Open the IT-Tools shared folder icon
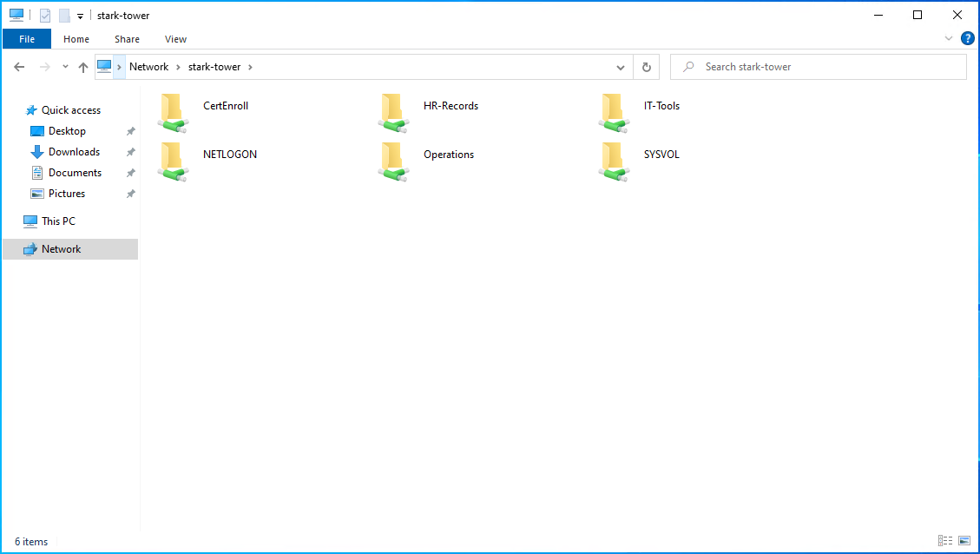The height and width of the screenshot is (554, 980). tap(614, 113)
